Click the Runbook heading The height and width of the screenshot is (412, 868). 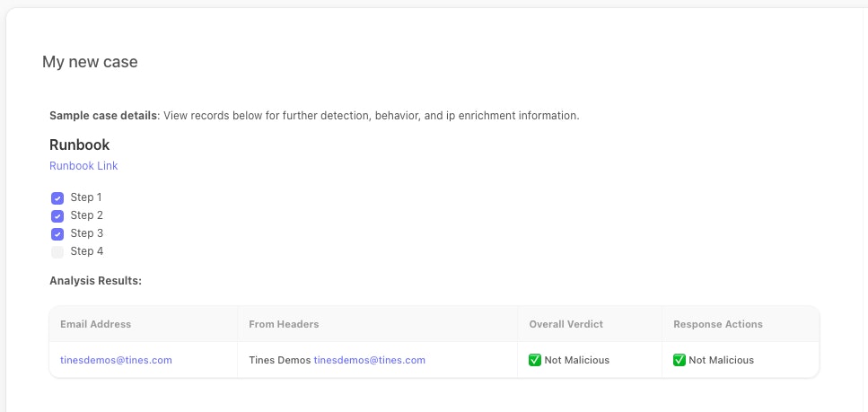coord(80,145)
